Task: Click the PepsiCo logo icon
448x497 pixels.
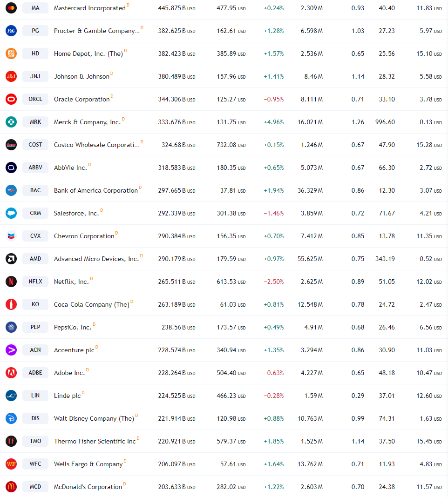Action: point(11,327)
